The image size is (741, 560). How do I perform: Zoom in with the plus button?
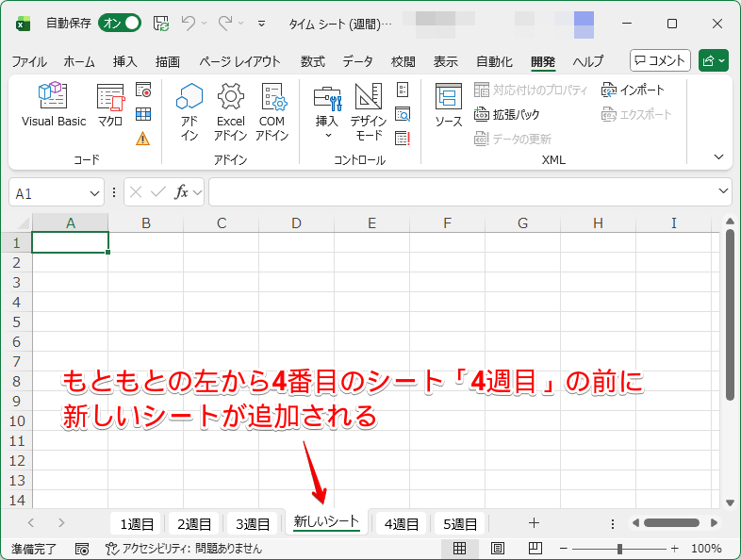coord(674,549)
